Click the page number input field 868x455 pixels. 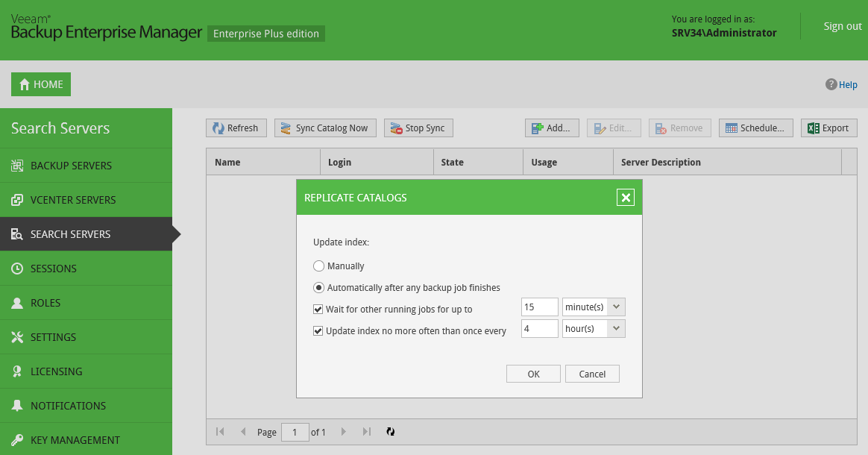point(295,433)
